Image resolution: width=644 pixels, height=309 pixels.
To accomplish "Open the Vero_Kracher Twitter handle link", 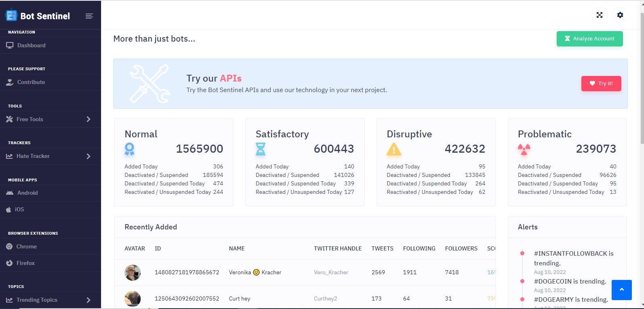I will 331,272.
